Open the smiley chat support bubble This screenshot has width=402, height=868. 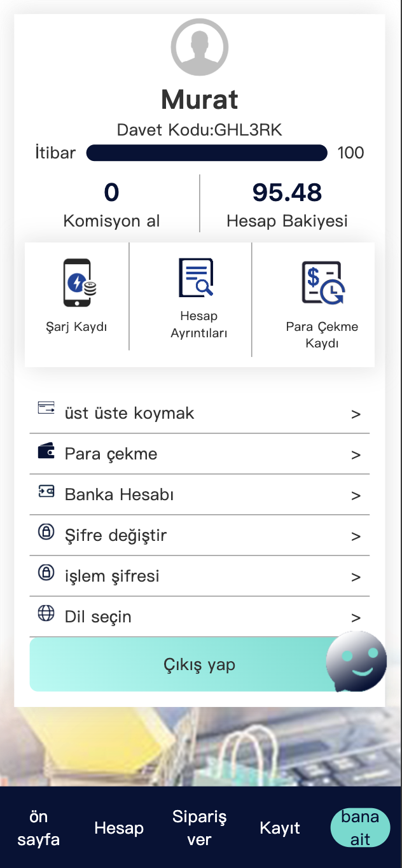tap(356, 662)
